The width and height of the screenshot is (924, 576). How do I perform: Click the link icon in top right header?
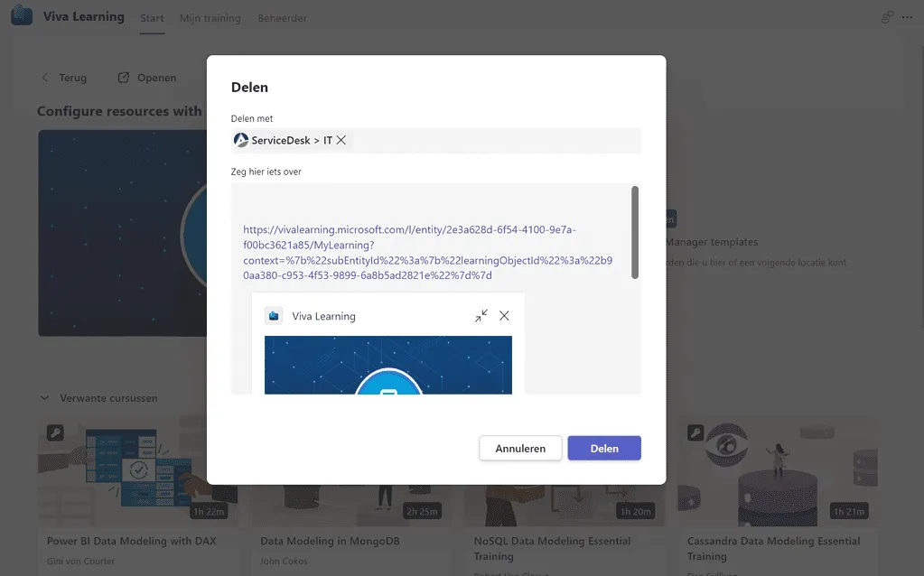pos(886,17)
